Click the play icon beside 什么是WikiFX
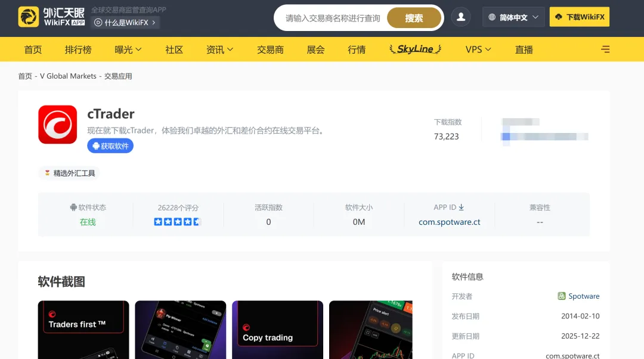Screen dimensions: 644x359 coord(98,23)
